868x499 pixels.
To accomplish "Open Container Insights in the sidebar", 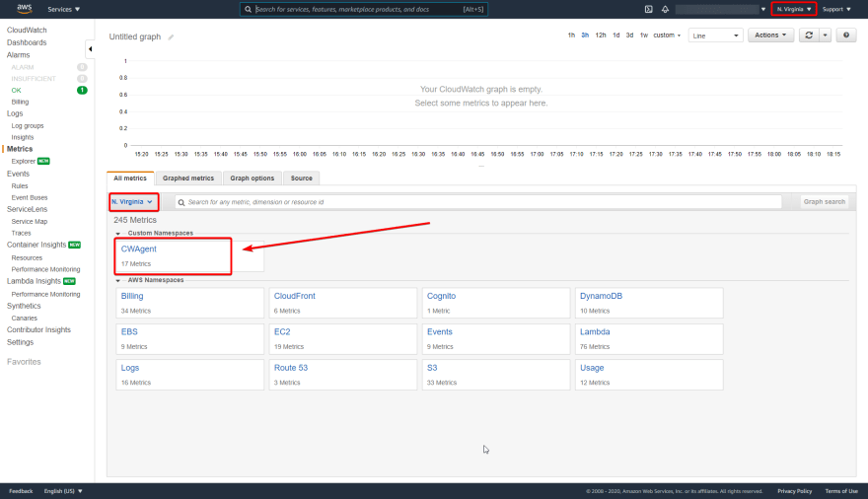I will [36, 246].
